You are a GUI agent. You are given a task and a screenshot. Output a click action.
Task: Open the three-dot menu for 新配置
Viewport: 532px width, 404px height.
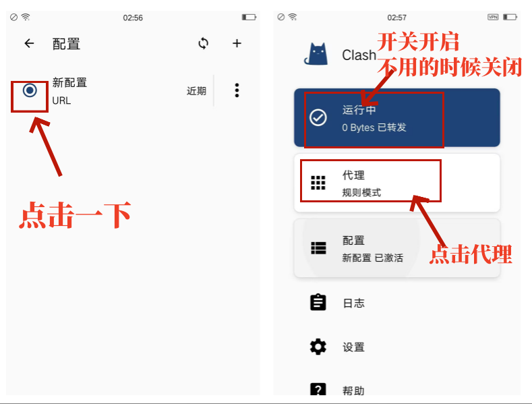click(237, 90)
